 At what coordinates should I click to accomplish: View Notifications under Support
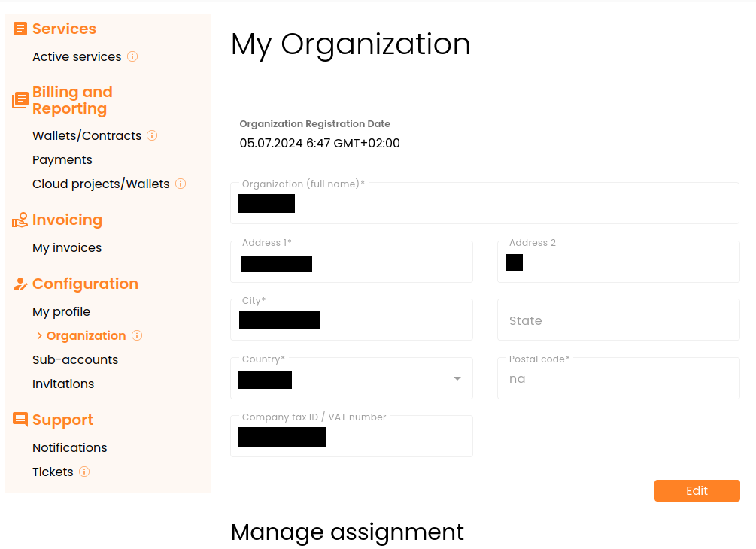point(70,447)
